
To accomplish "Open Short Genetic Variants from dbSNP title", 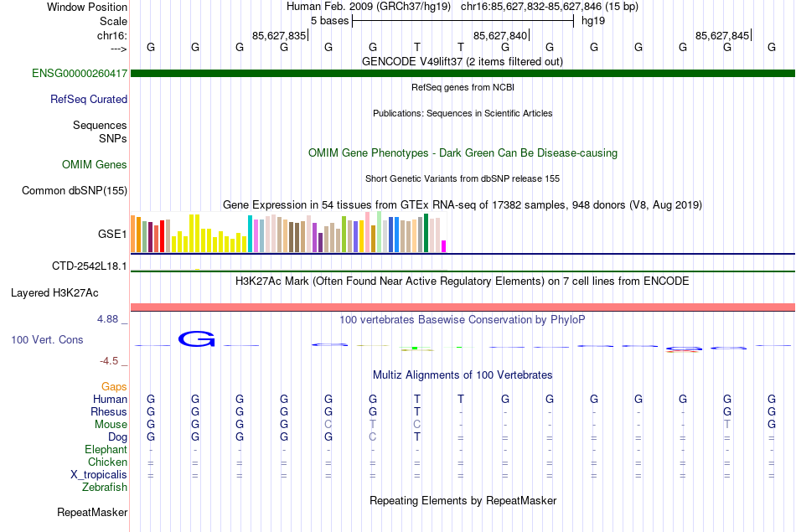I will click(463, 178).
